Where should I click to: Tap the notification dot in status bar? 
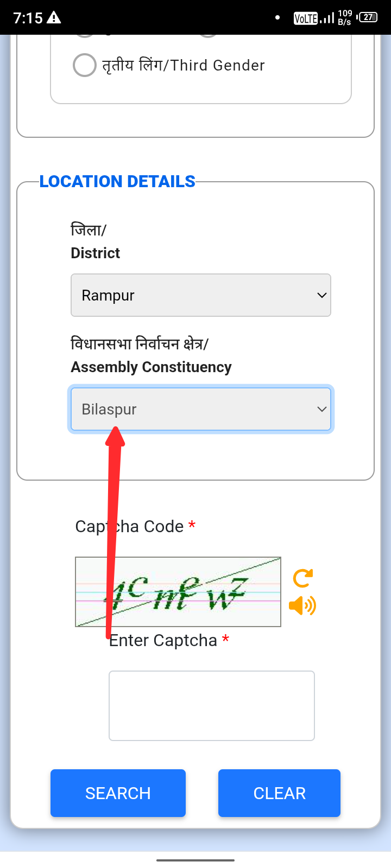pyautogui.click(x=278, y=18)
